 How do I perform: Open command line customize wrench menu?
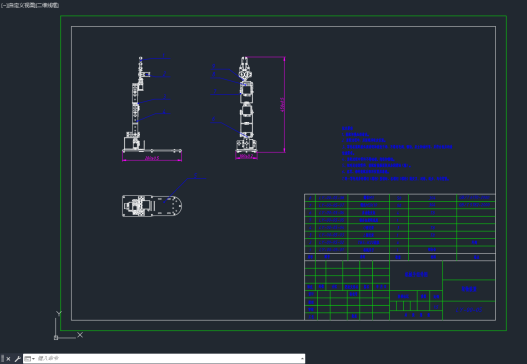[17, 359]
